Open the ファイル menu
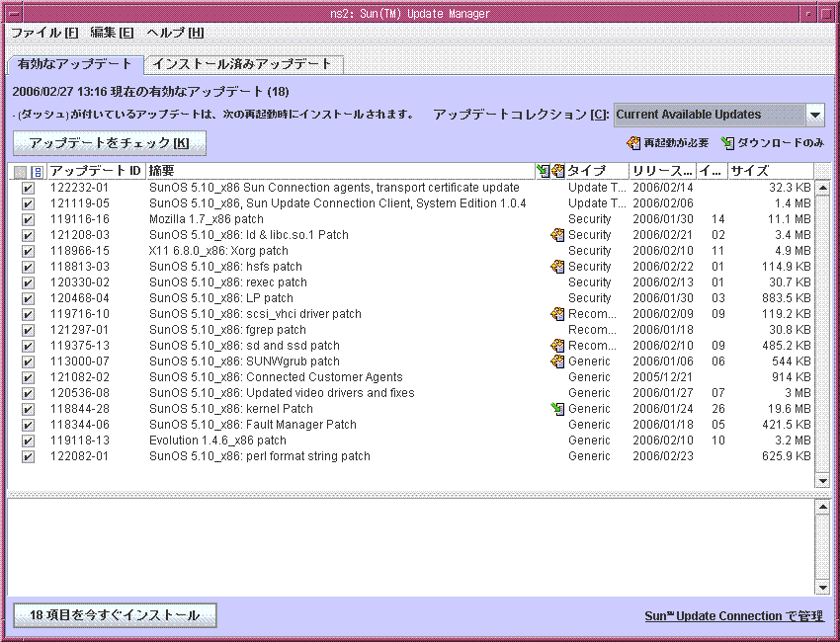The width and height of the screenshot is (840, 642). coord(43,33)
